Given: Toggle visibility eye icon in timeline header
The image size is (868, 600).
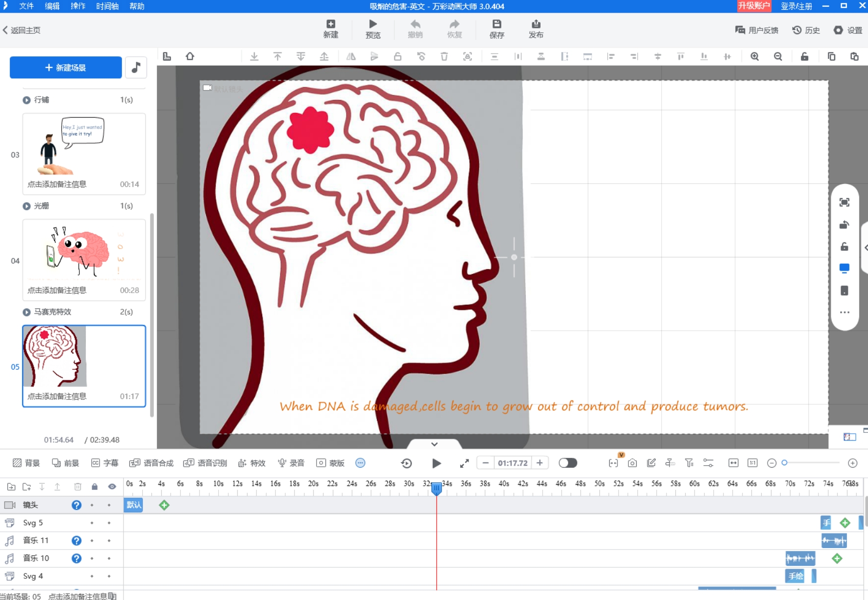Looking at the screenshot, I should pyautogui.click(x=112, y=487).
